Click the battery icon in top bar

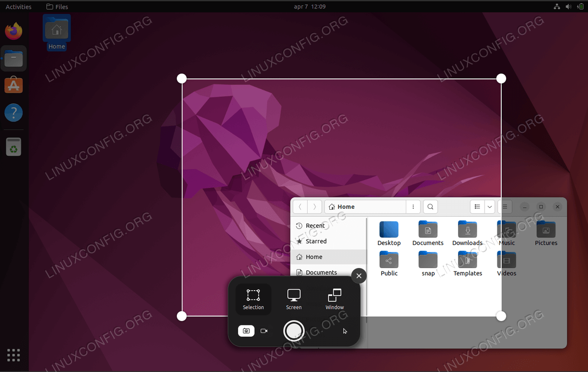pyautogui.click(x=580, y=7)
